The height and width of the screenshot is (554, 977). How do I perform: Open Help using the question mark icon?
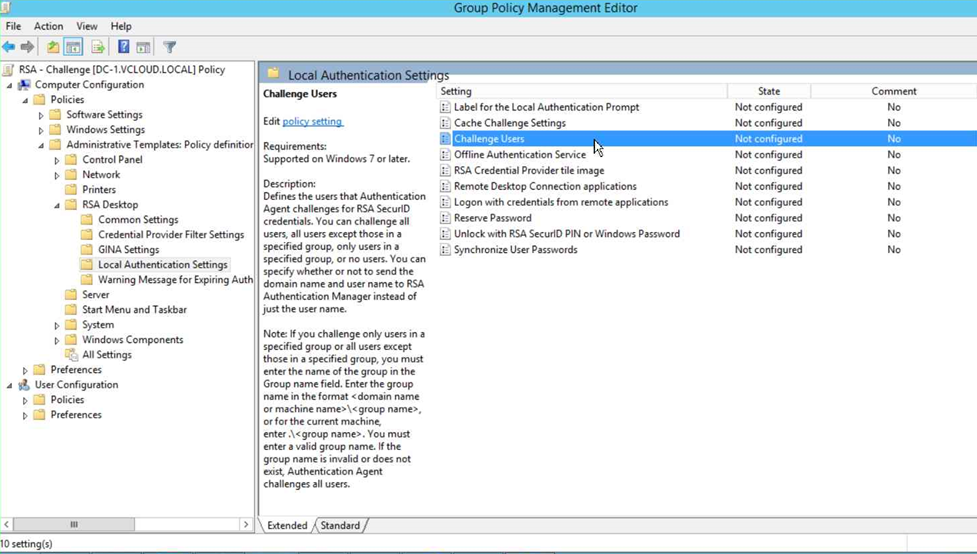[123, 47]
